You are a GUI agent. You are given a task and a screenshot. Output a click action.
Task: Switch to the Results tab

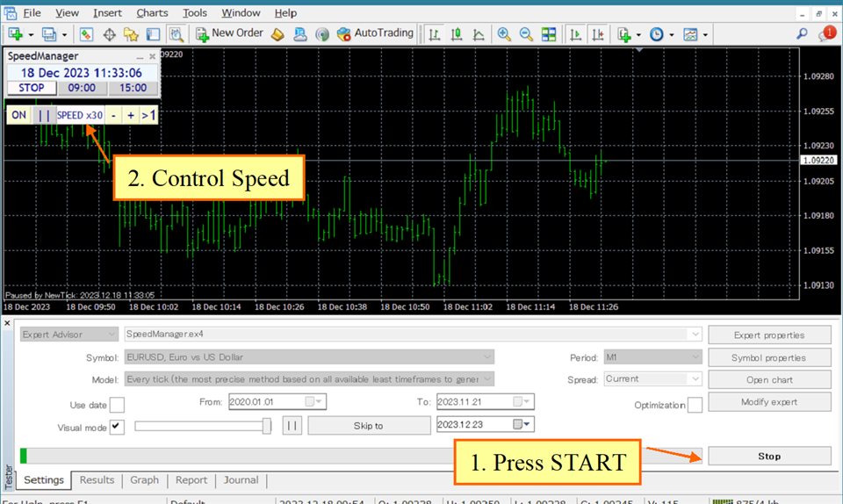point(97,479)
